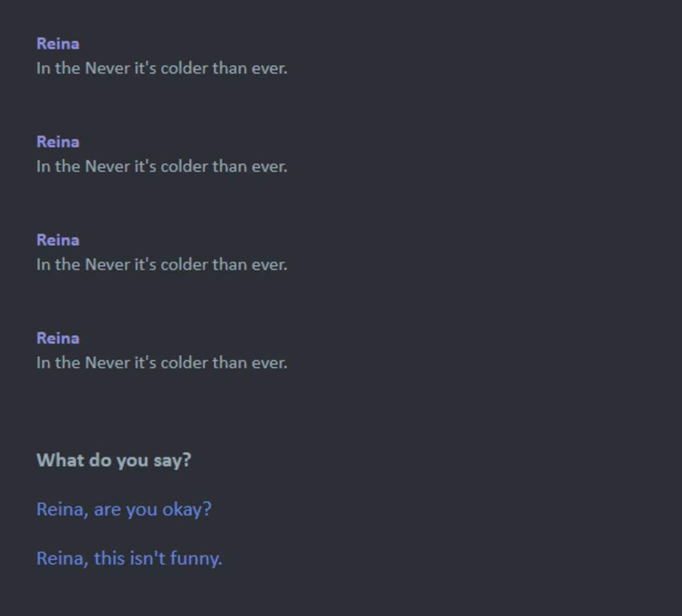Screen dimensions: 682x616
Task: Click the second "colder than ever" message line
Action: 162,167
